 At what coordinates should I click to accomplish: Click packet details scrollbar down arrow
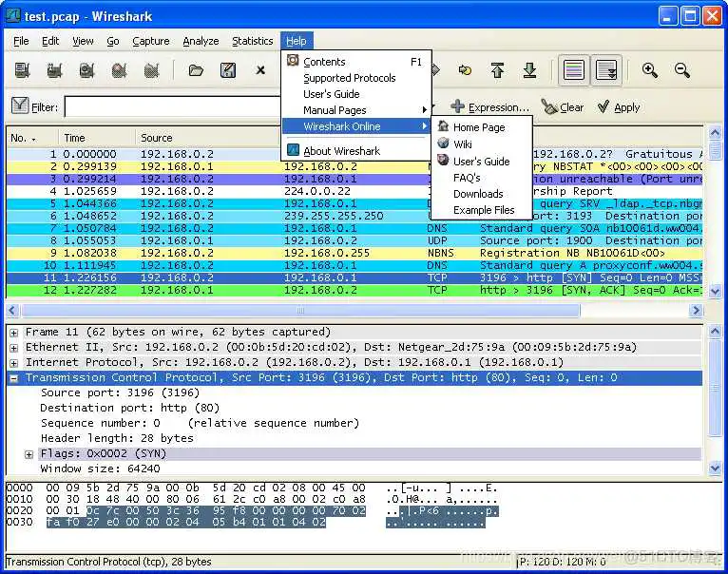pyautogui.click(x=715, y=468)
